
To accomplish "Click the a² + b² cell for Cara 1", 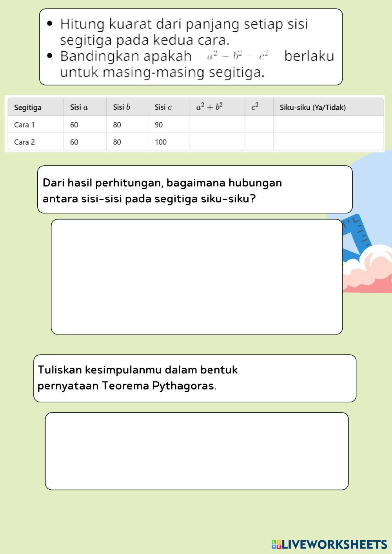I will [217, 125].
